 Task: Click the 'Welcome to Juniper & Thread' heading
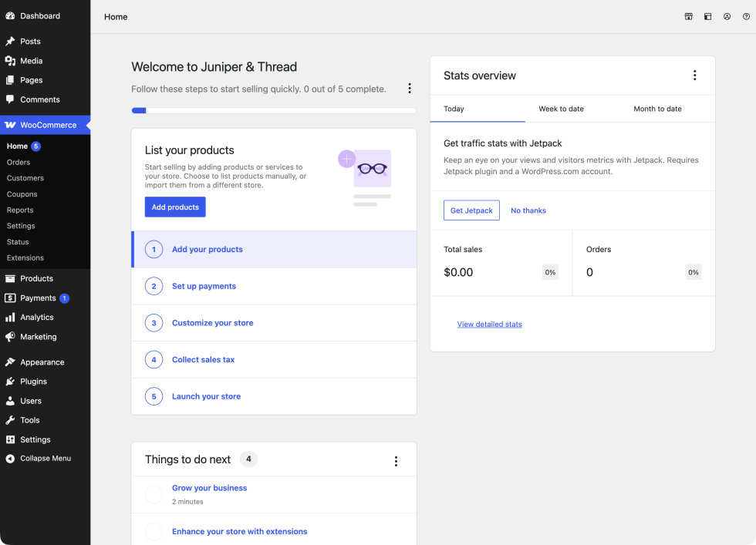coord(214,66)
